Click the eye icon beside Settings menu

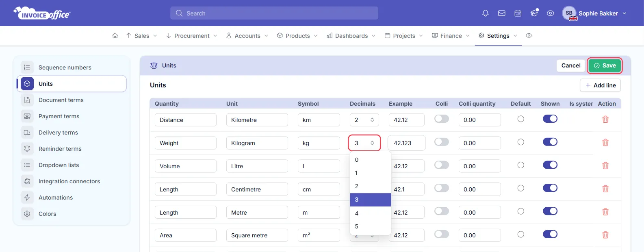click(529, 36)
